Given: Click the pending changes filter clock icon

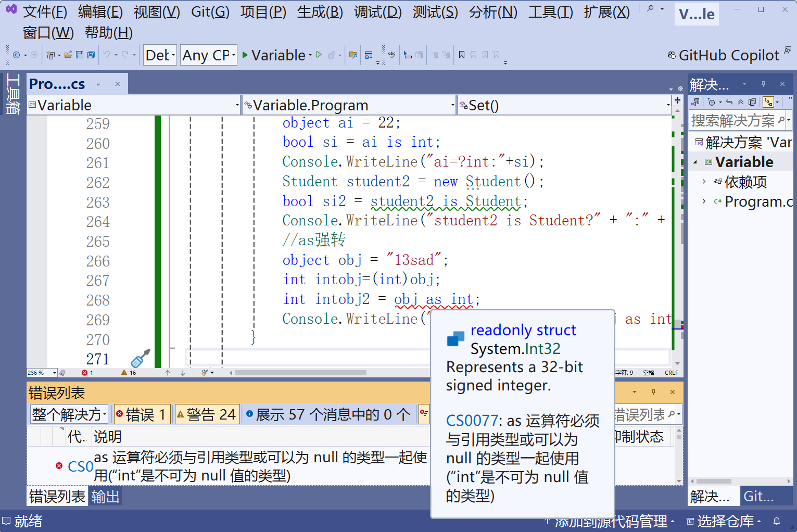Looking at the screenshot, I should click(x=712, y=102).
